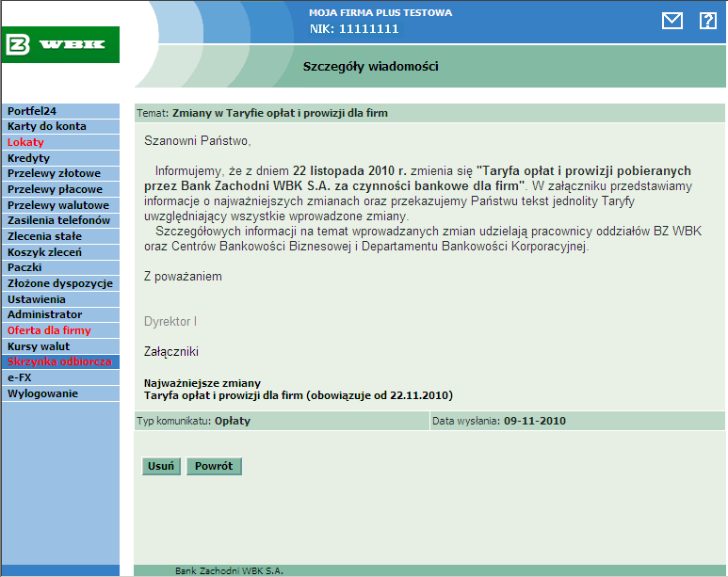This screenshot has width=728, height=577.
Task: Open Portfel24 menu item
Action: (x=60, y=111)
